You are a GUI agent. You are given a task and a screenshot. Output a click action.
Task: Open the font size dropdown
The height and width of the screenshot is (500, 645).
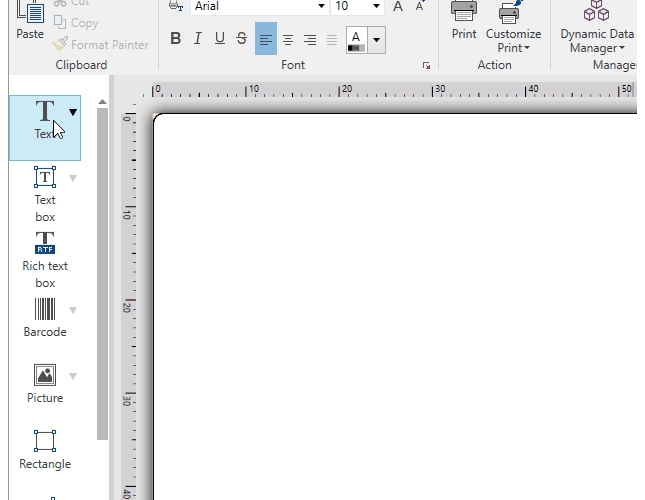(376, 7)
